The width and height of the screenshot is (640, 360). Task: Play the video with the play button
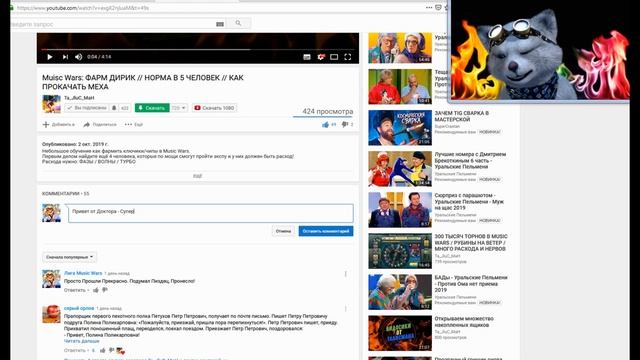coord(50,57)
